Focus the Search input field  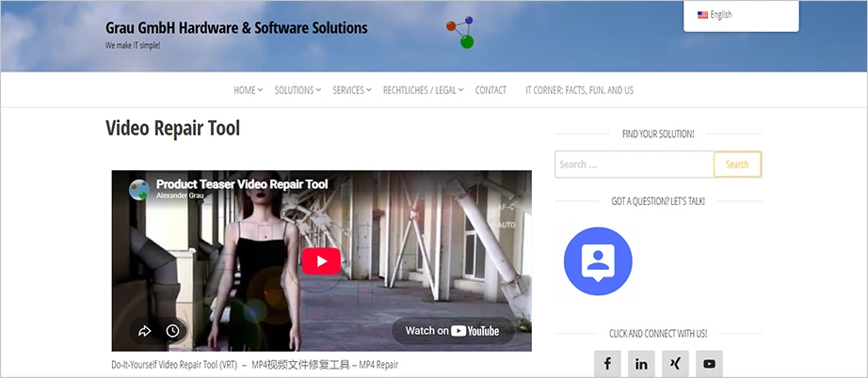(635, 165)
